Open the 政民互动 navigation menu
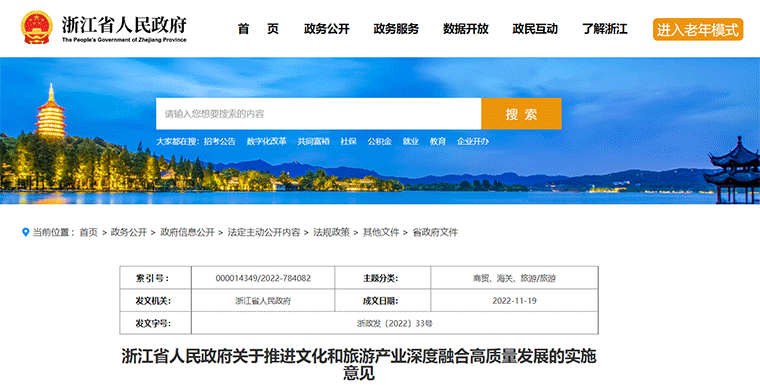The width and height of the screenshot is (760, 385). coord(535,29)
